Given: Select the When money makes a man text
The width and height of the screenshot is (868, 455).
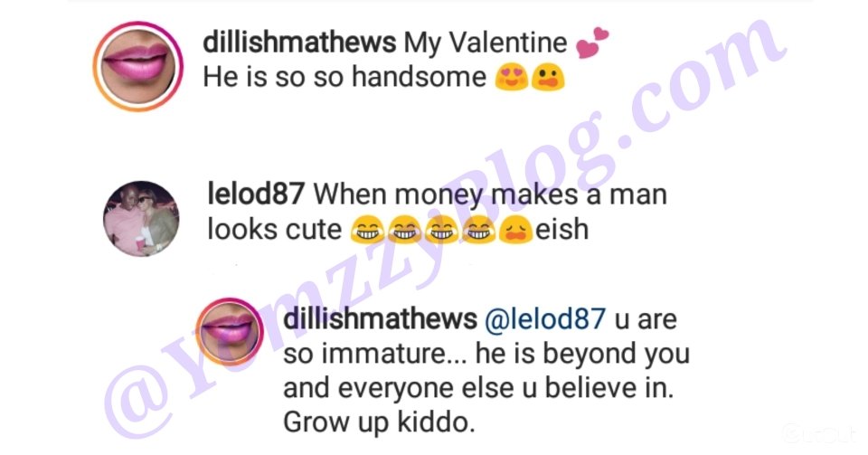Looking at the screenshot, I should [x=490, y=194].
